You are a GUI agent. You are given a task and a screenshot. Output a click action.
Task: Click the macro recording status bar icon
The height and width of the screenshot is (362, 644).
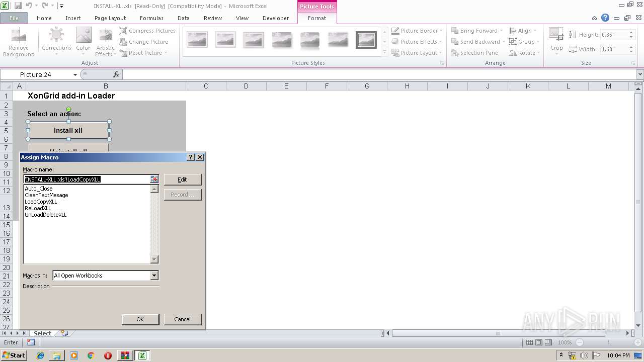[x=31, y=342]
